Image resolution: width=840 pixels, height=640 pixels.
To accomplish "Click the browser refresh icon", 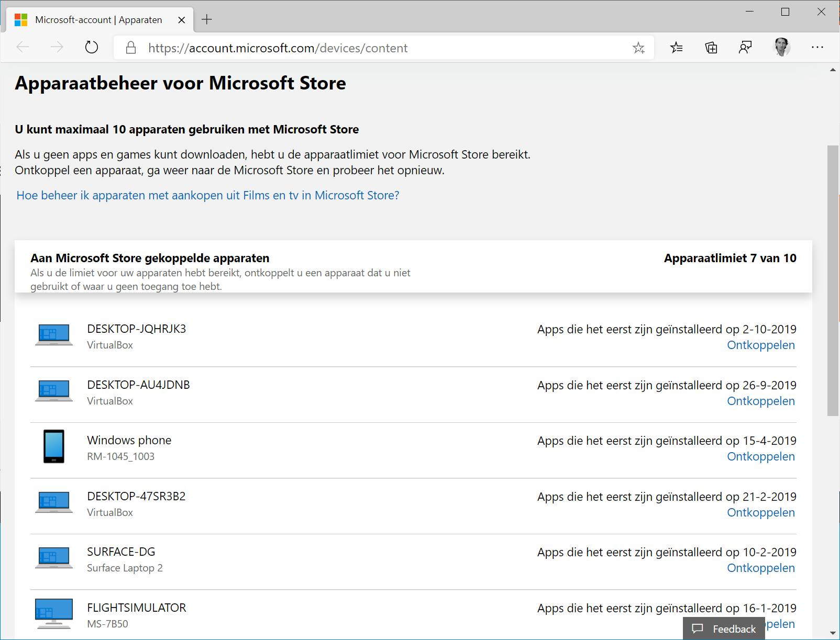I will pyautogui.click(x=92, y=48).
